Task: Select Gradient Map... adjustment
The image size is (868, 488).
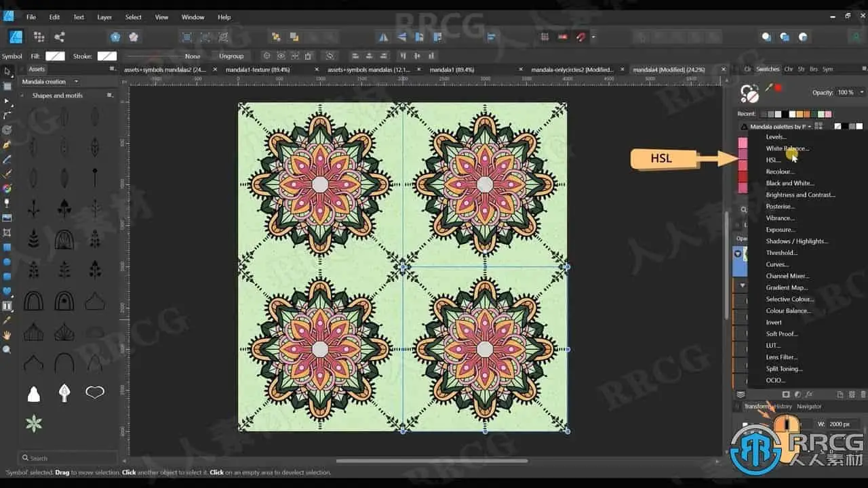Action: tap(787, 287)
